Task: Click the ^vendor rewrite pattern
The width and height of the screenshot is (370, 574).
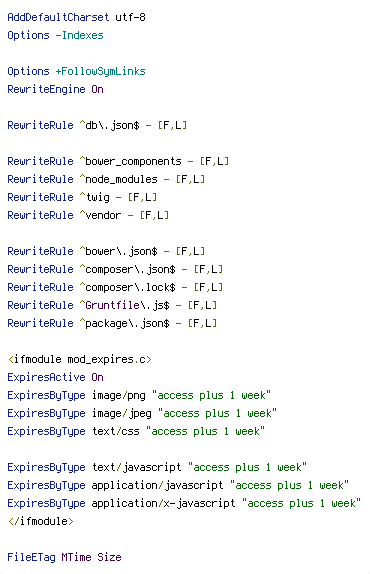Action: [x=100, y=215]
